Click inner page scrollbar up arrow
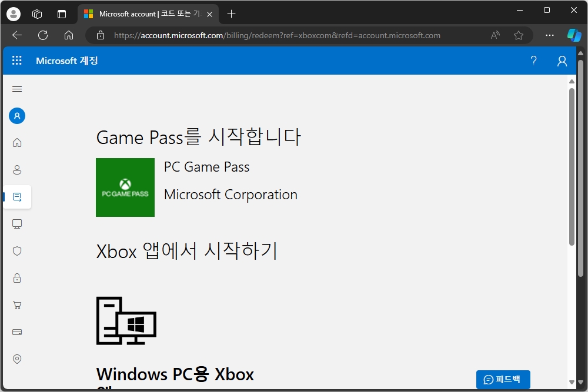The image size is (588, 392). click(572, 81)
